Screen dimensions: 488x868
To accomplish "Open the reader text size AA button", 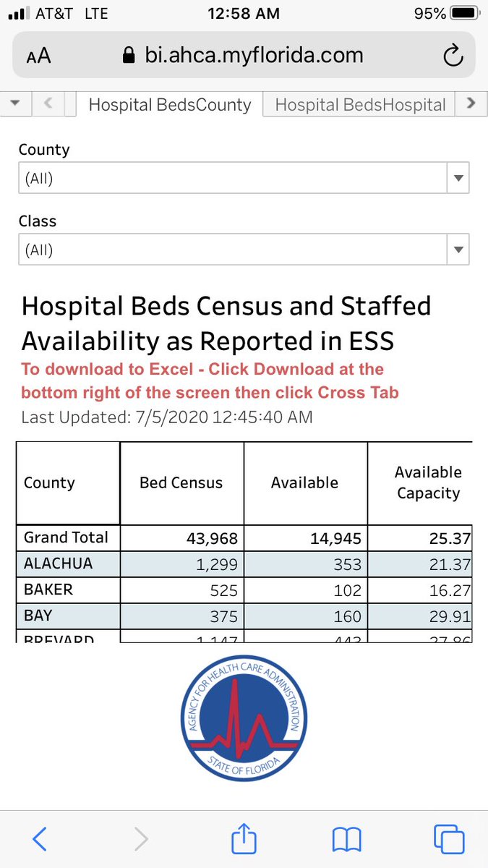I will tap(38, 56).
